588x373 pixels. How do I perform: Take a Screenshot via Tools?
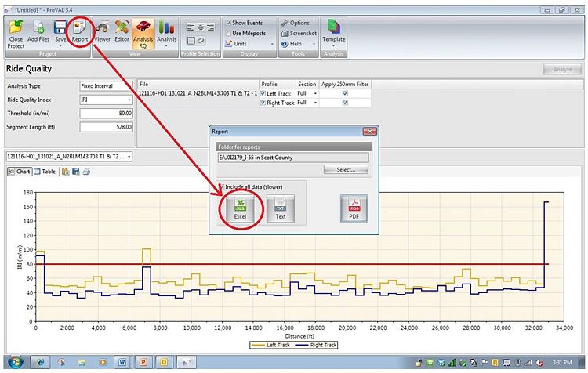click(299, 34)
